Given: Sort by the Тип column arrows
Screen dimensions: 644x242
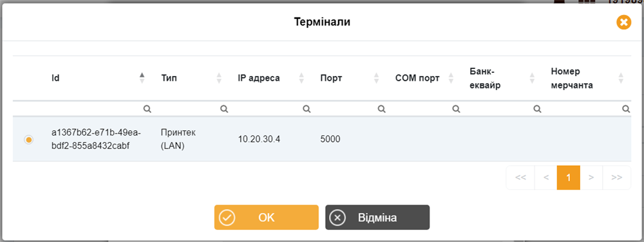Looking at the screenshot, I should [219, 78].
